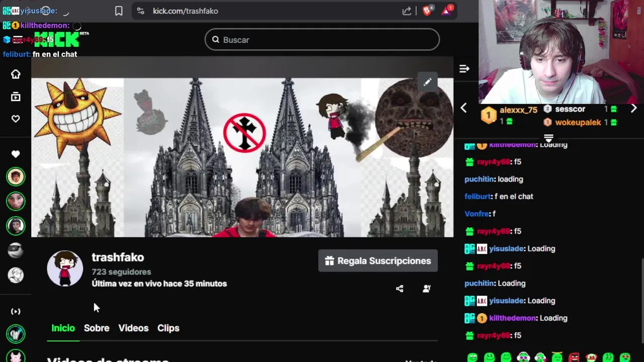
Task: Select the white heart icon above channel avatars
Action: 16,154
